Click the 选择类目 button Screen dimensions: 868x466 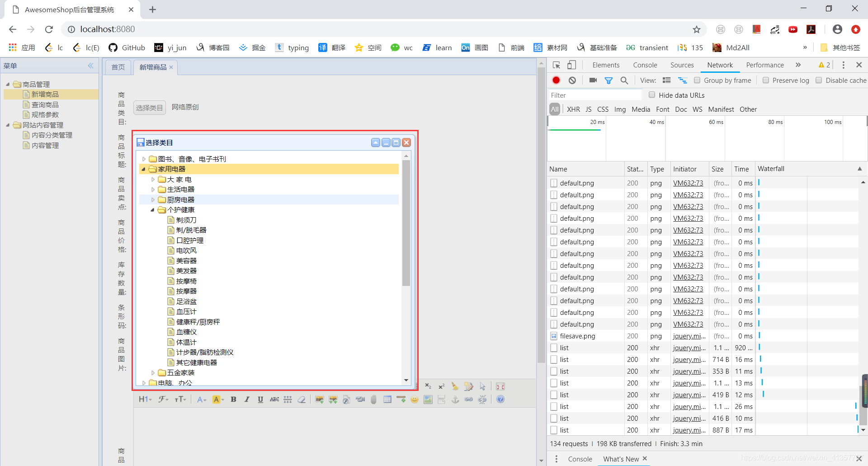[x=150, y=108]
